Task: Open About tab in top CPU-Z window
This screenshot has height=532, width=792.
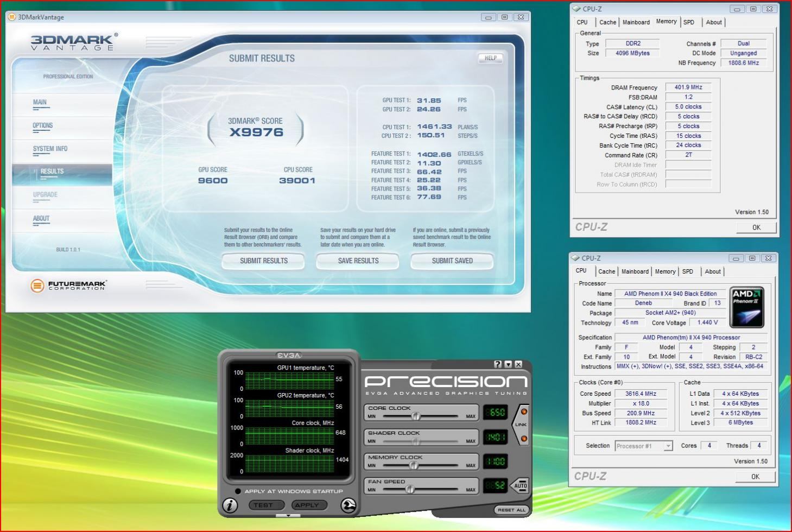Action: 714,22
